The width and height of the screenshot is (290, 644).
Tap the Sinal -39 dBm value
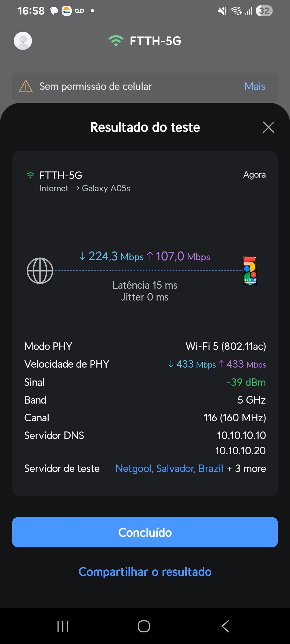[246, 382]
